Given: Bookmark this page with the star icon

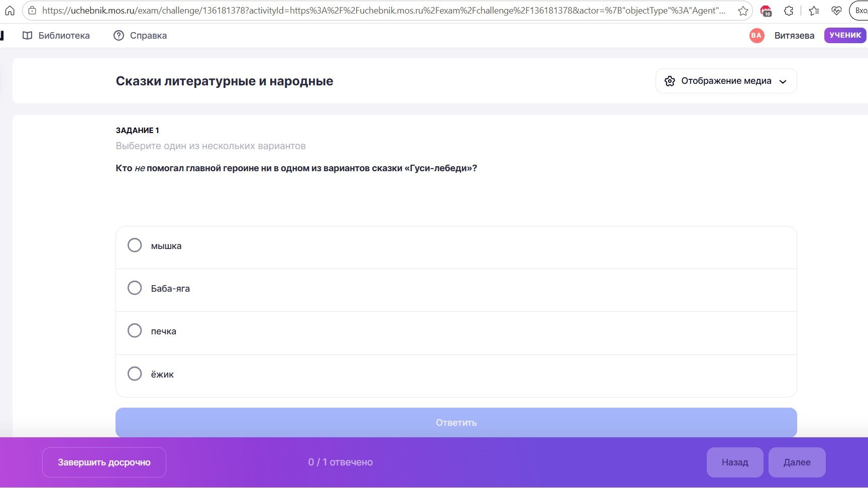Looking at the screenshot, I should click(x=743, y=11).
